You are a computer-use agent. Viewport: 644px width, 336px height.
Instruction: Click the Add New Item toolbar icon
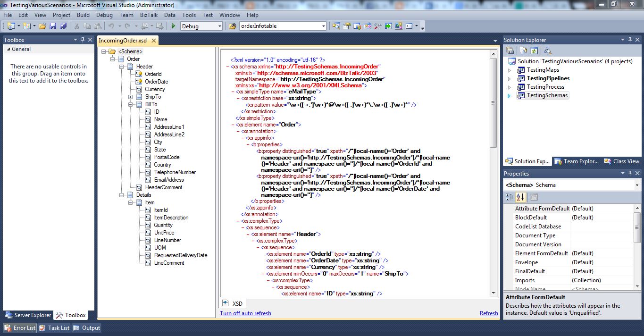[x=26, y=26]
